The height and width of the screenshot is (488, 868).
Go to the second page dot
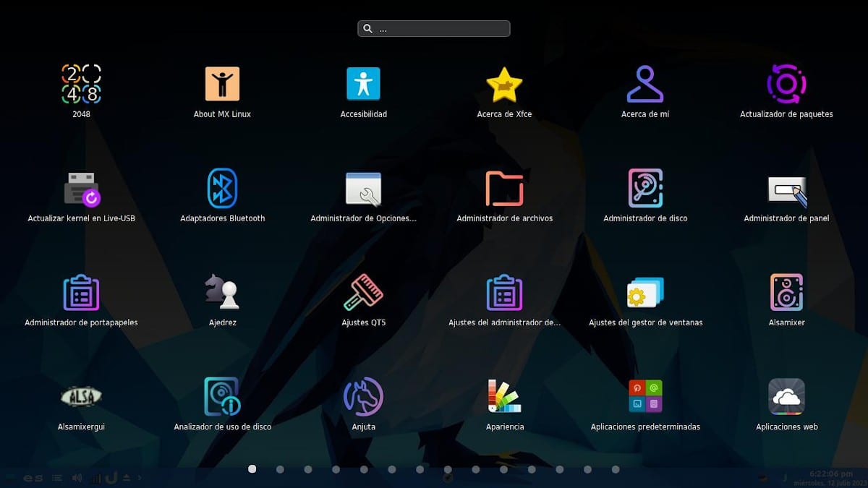click(x=280, y=469)
